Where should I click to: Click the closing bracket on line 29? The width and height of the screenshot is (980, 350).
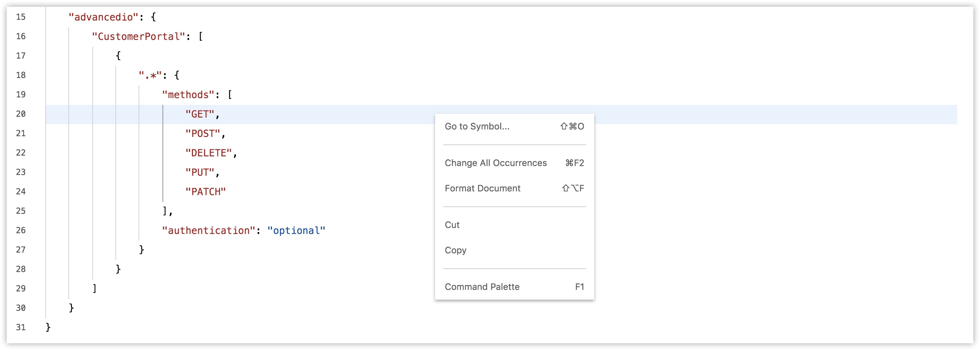coord(94,288)
